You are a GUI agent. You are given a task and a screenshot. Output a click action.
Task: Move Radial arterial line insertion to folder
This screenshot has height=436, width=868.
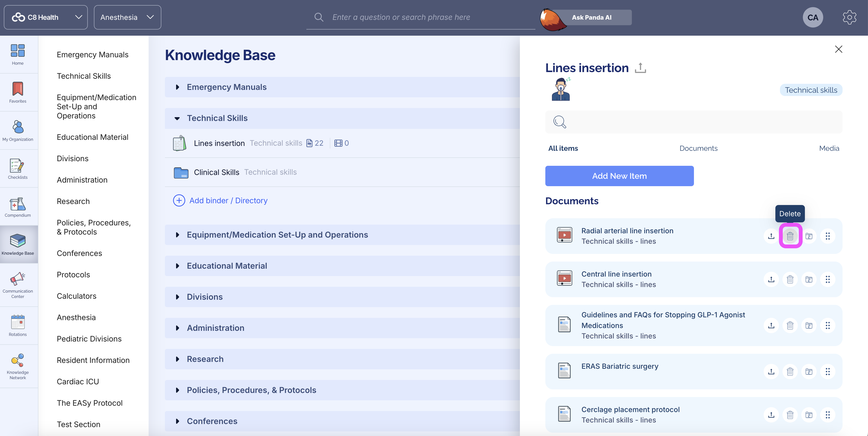pos(809,236)
